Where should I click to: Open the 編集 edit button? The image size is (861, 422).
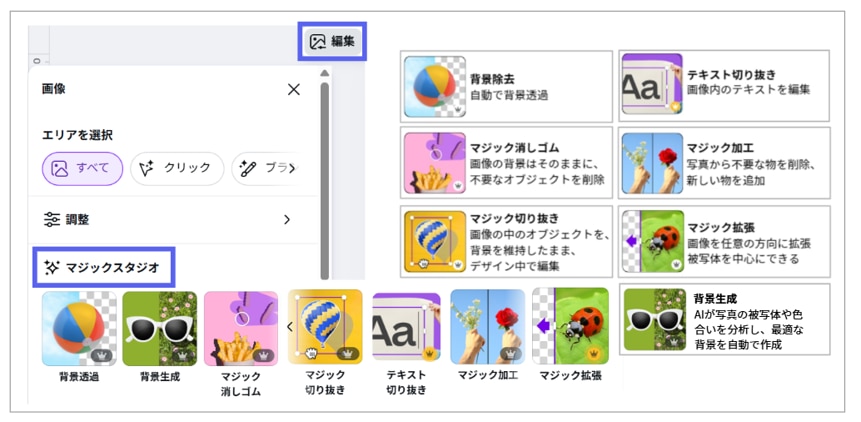pyautogui.click(x=332, y=42)
